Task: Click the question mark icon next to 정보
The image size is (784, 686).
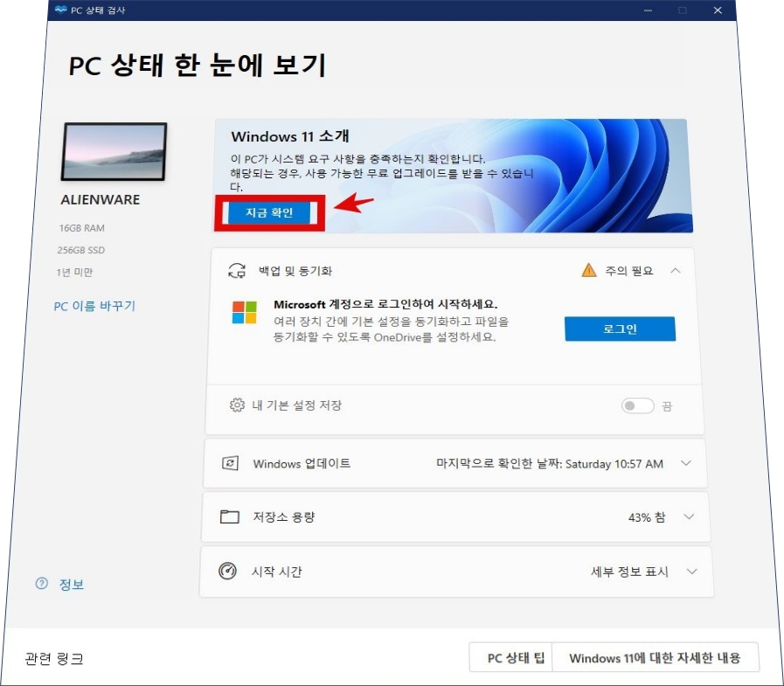Action: point(41,583)
